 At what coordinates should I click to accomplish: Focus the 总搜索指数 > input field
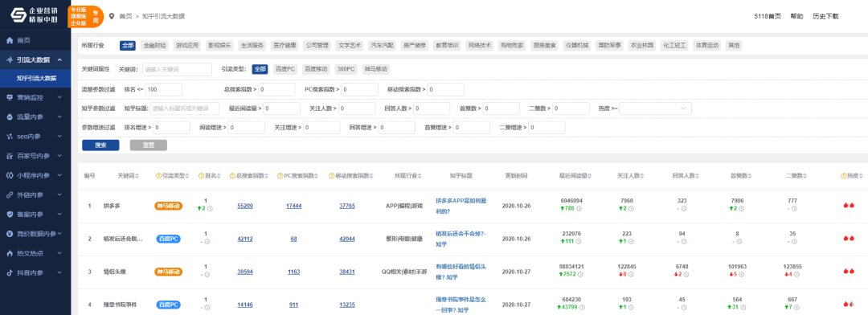pyautogui.click(x=276, y=89)
